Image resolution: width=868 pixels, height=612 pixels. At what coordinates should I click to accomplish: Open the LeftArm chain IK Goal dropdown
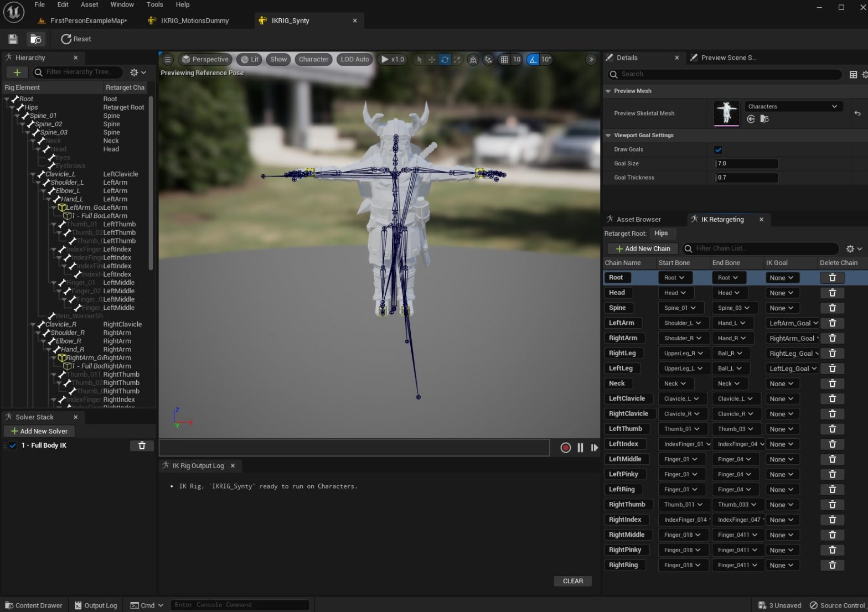793,323
